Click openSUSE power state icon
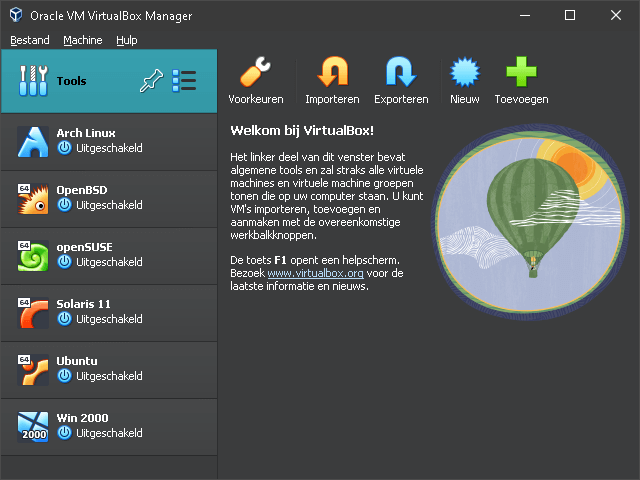The image size is (640, 480). [x=64, y=262]
